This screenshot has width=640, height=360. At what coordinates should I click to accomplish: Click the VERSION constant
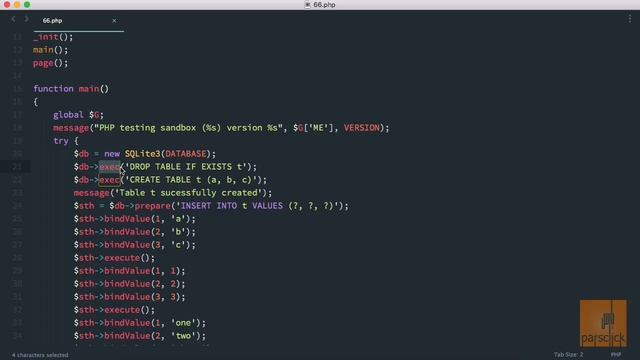point(361,128)
